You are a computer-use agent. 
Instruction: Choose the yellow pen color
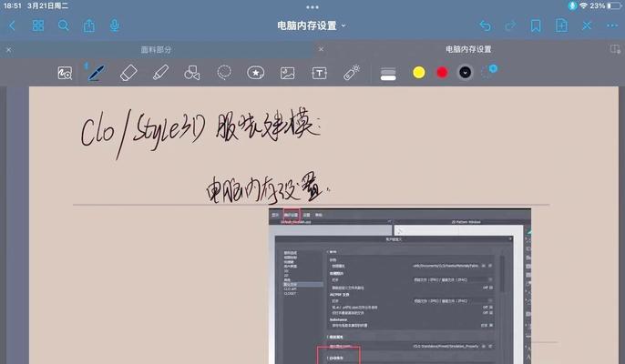(419, 73)
